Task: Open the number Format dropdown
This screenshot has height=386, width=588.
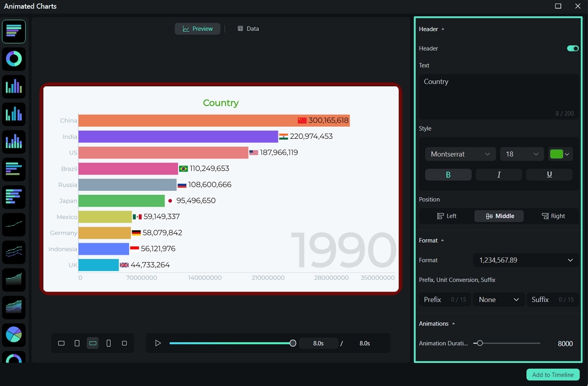Action: [525, 260]
